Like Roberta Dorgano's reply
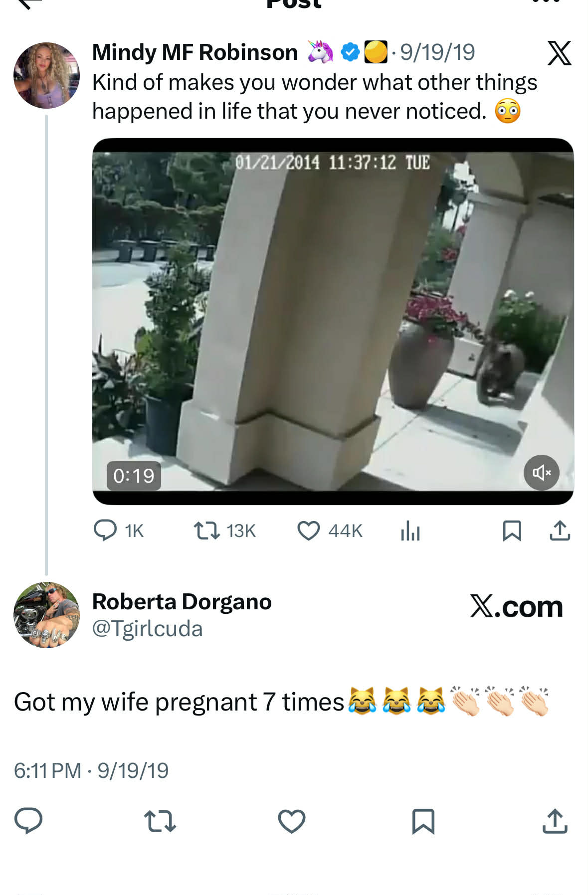The image size is (588, 895). click(x=291, y=821)
